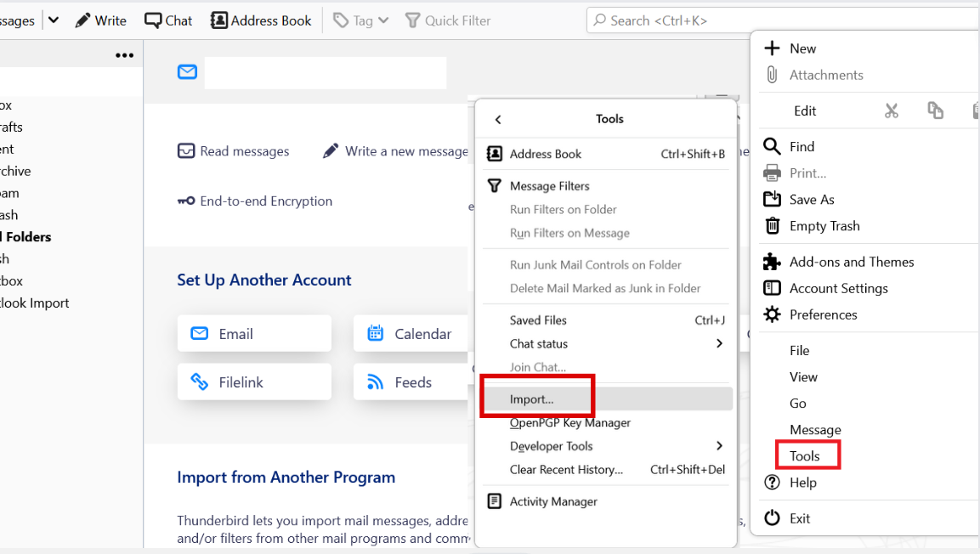The width and height of the screenshot is (980, 554).
Task: Open OpenPGP Key Manager
Action: [x=606, y=423]
